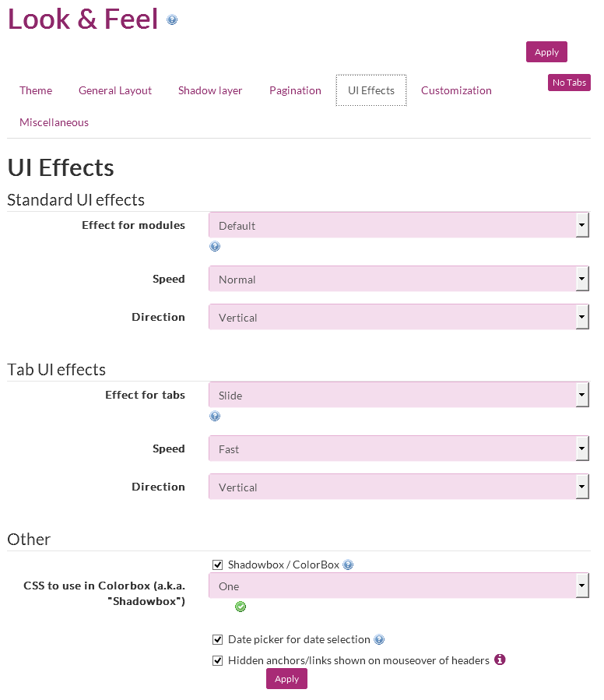Image resolution: width=604 pixels, height=700 pixels.
Task: Click the top Apply button
Action: [546, 52]
